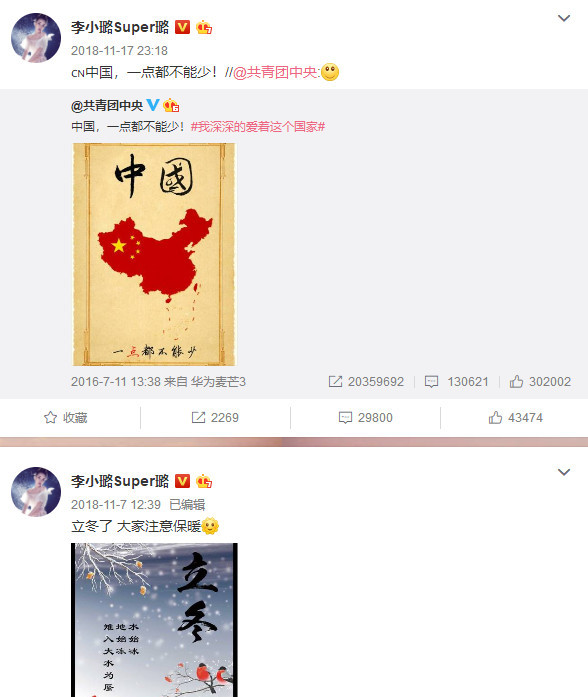Open the original post's comments icon 130621
This screenshot has height=697, width=588.
[432, 381]
